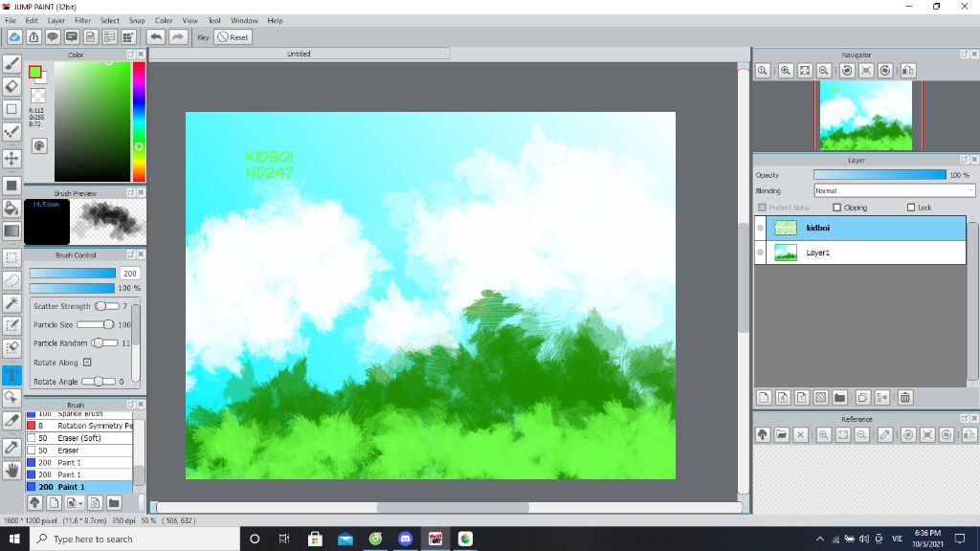Zoom in using the Navigator magnifier plus
This screenshot has height=551, width=980.
coord(786,71)
